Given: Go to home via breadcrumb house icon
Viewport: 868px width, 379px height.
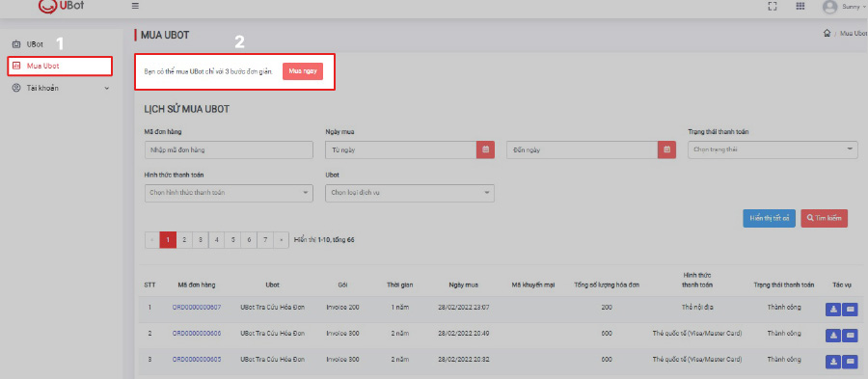Looking at the screenshot, I should coord(827,33).
